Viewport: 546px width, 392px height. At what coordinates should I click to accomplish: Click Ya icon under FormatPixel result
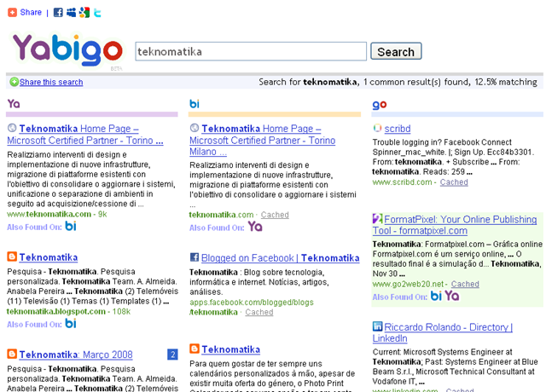pyautogui.click(x=451, y=296)
